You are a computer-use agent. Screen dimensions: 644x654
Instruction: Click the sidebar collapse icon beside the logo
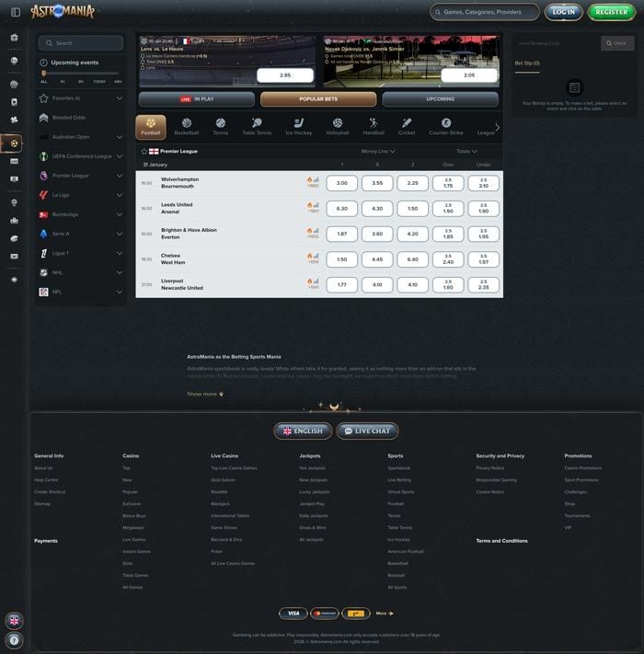(x=15, y=12)
